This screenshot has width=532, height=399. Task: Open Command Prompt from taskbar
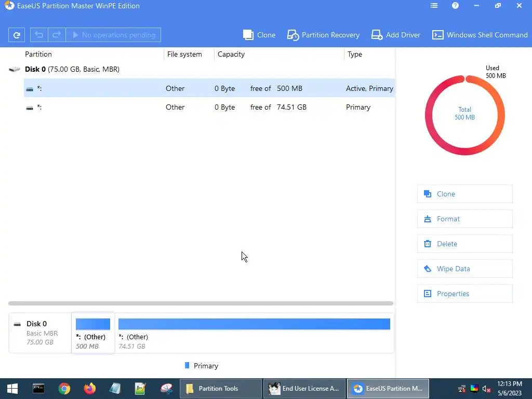coord(38,389)
